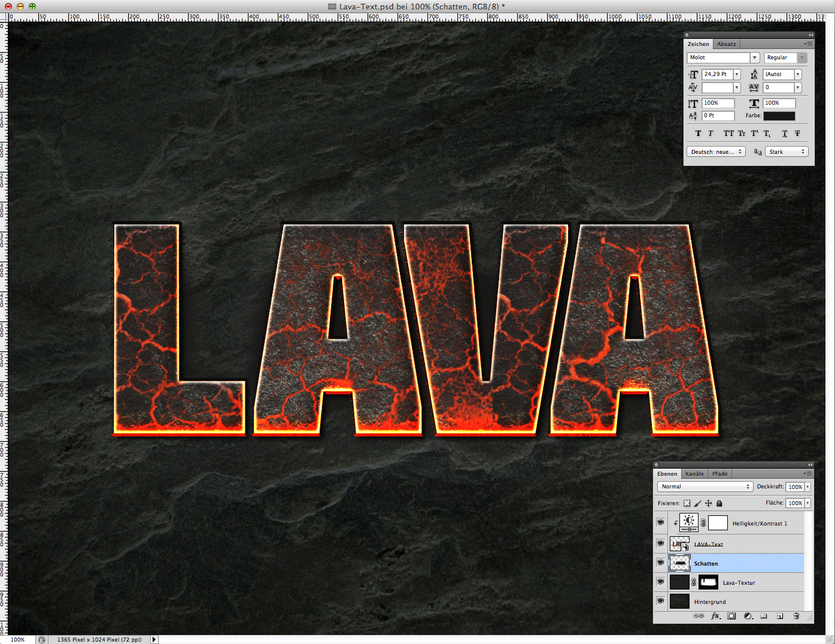Link layers using the chain icon

click(x=699, y=615)
